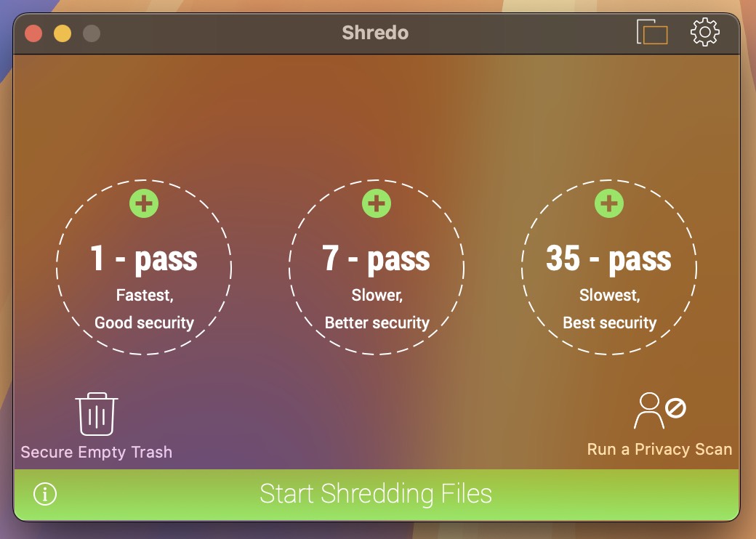
Task: Click the trash can icon
Action: point(97,414)
